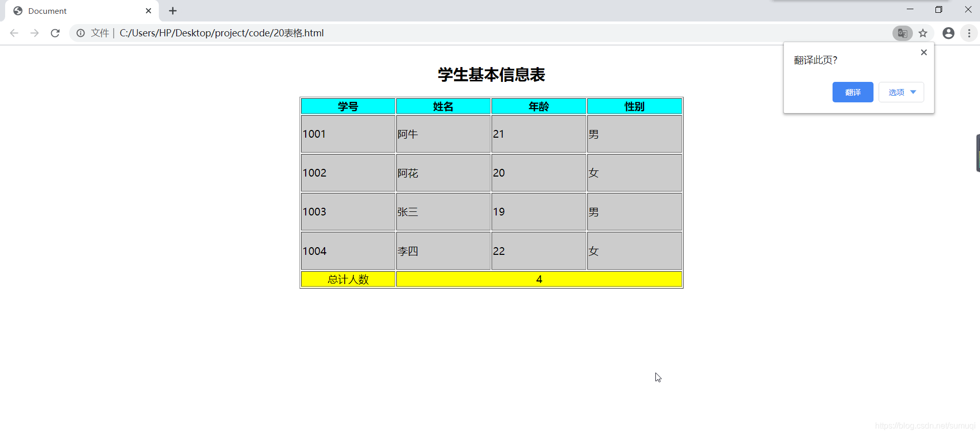
Task: Click cell with student ID 1002
Action: coord(348,173)
